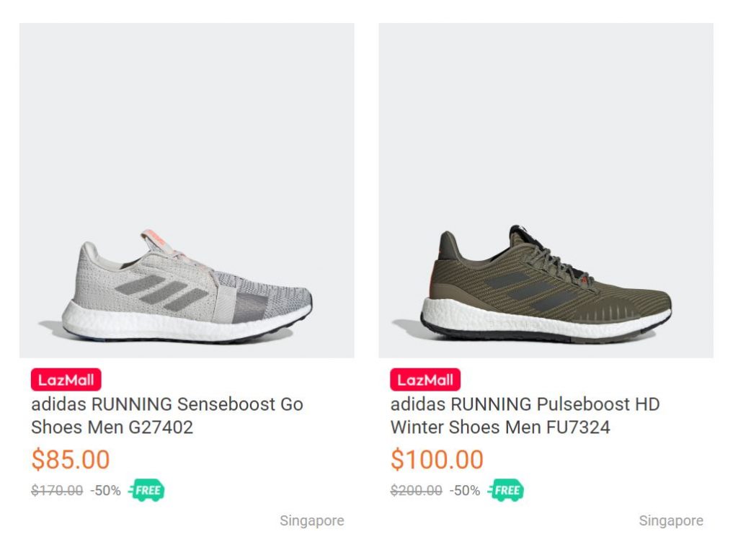The width and height of the screenshot is (738, 560).
Task: Click the -50% discount beside $200.00
Action: click(x=465, y=491)
